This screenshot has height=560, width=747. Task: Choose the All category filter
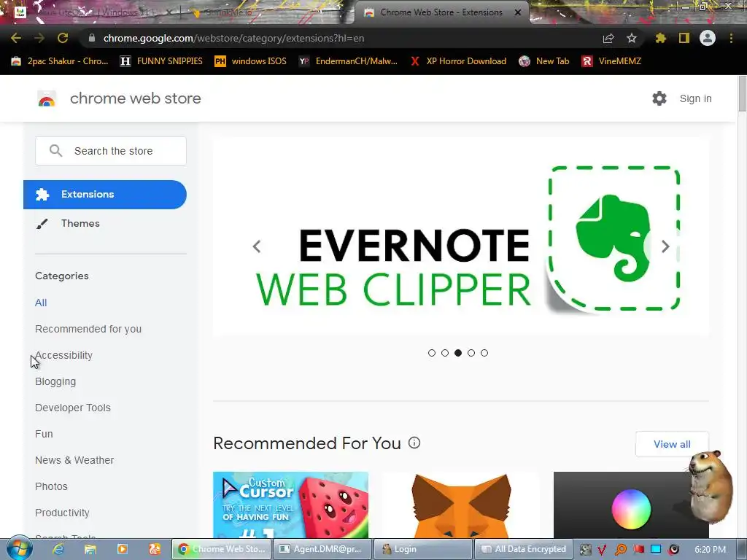click(x=41, y=303)
